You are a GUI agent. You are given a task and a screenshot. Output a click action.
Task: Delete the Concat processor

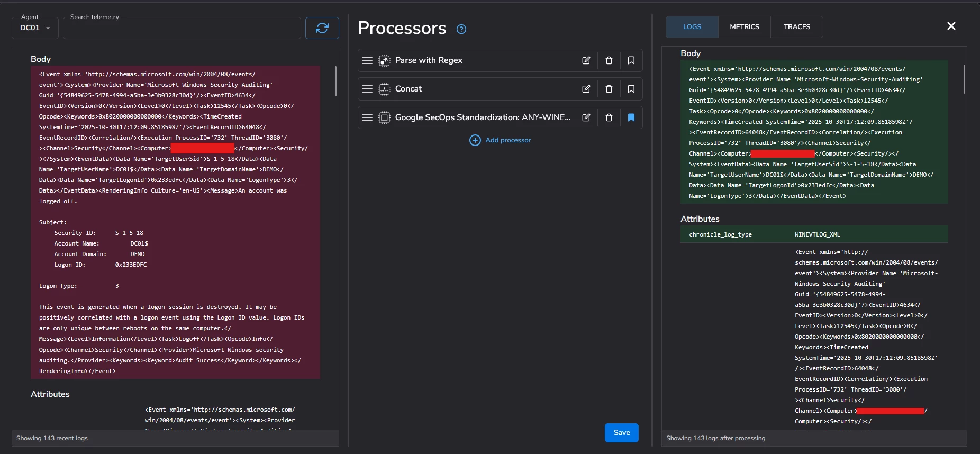pyautogui.click(x=609, y=89)
